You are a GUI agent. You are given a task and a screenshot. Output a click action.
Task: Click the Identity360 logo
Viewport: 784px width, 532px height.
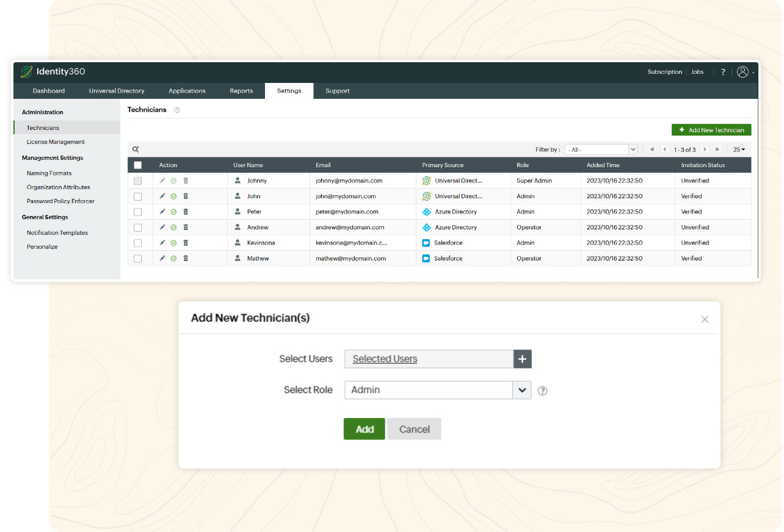(53, 72)
